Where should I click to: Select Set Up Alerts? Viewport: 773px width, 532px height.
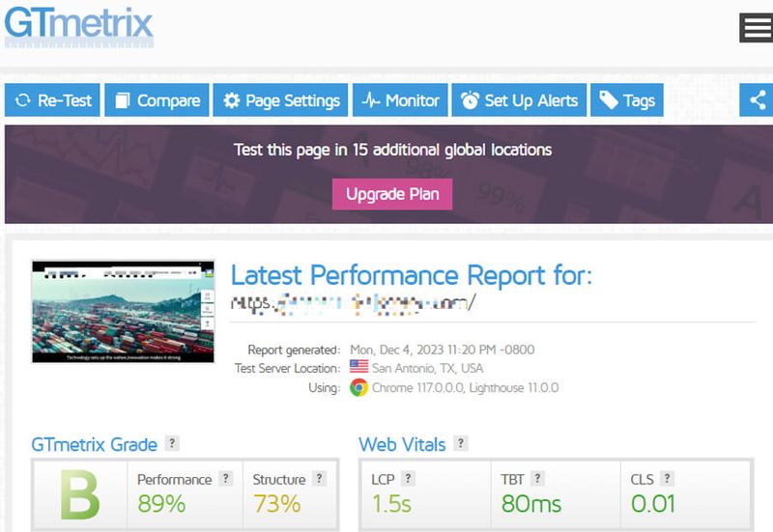[x=519, y=100]
